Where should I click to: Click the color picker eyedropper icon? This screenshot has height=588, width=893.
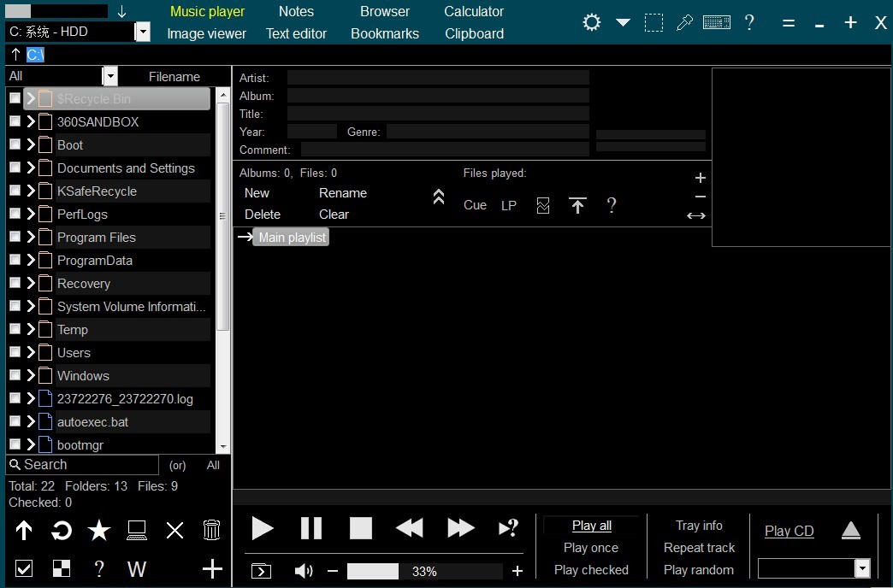[x=684, y=23]
